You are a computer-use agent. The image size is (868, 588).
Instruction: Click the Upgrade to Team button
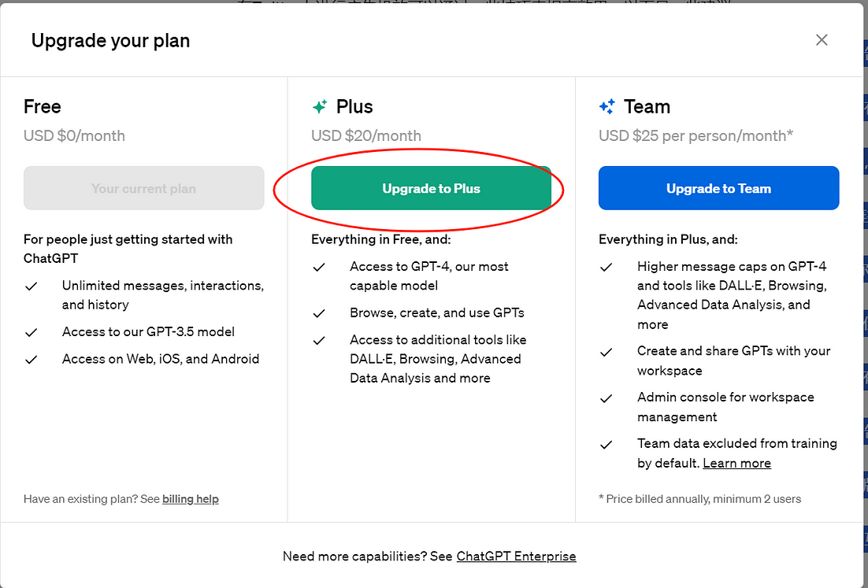tap(718, 188)
